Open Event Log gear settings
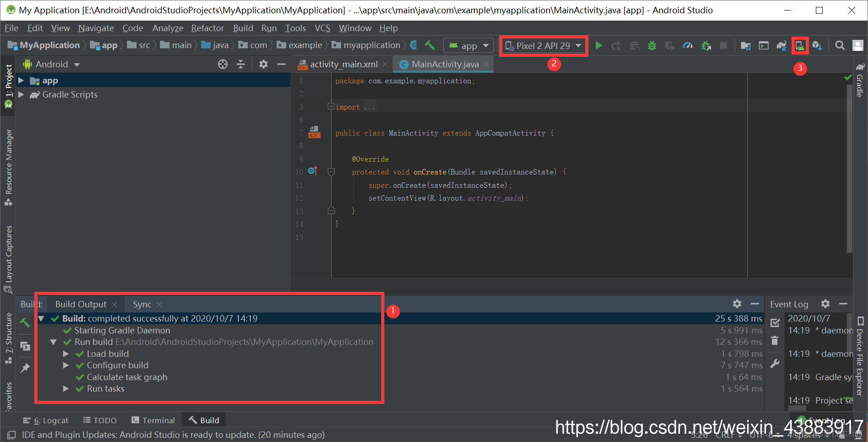This screenshot has height=442, width=868. point(825,304)
